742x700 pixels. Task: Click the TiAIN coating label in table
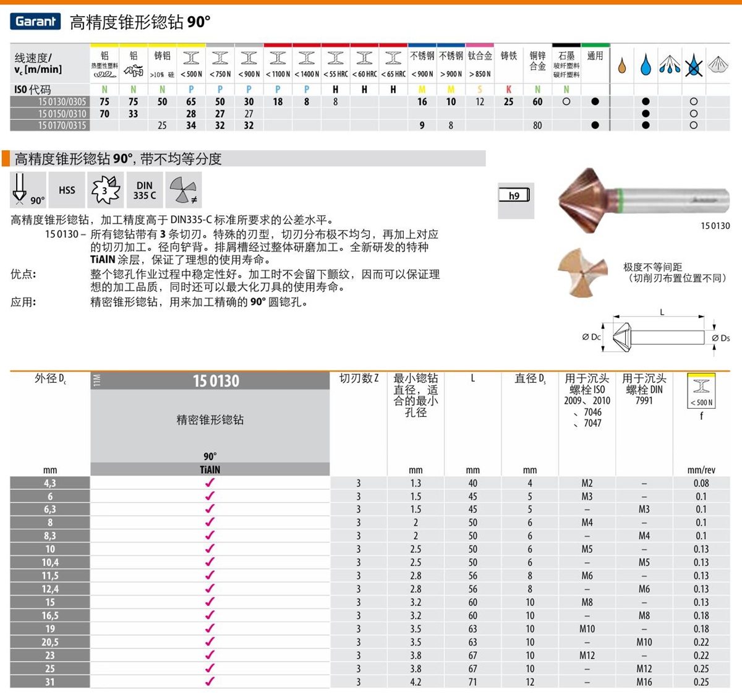point(210,469)
